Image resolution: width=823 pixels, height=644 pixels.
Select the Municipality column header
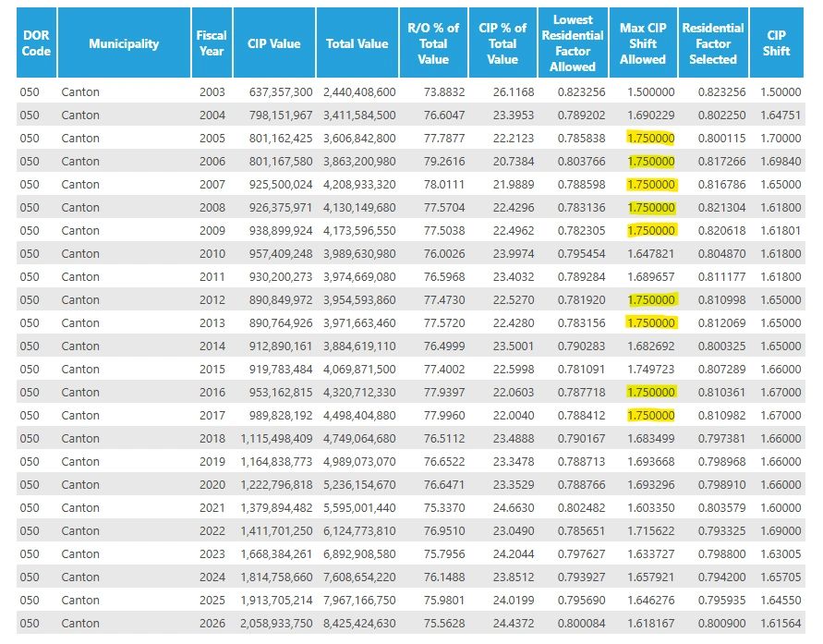(x=124, y=43)
